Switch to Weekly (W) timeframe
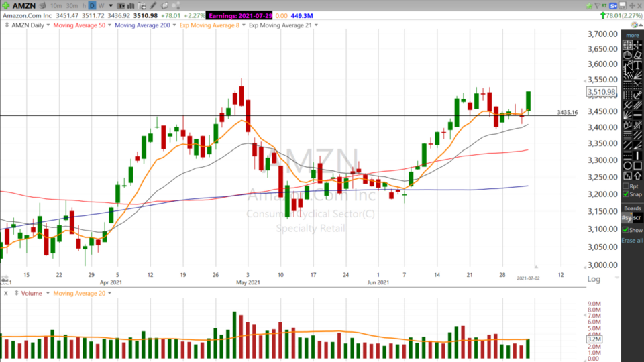 pos(101,6)
